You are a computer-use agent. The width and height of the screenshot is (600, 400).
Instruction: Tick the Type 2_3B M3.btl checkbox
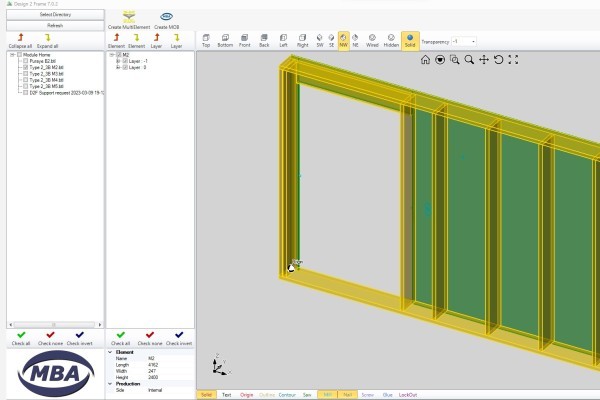point(25,73)
